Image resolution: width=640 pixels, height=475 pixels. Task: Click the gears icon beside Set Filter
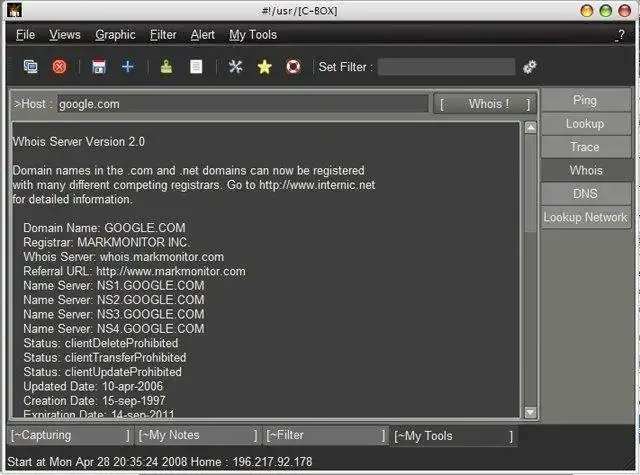530,67
